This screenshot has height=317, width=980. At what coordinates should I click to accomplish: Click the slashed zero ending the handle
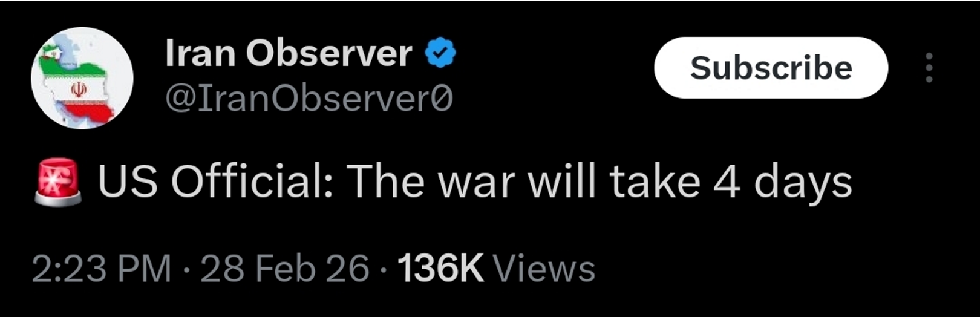[443, 99]
